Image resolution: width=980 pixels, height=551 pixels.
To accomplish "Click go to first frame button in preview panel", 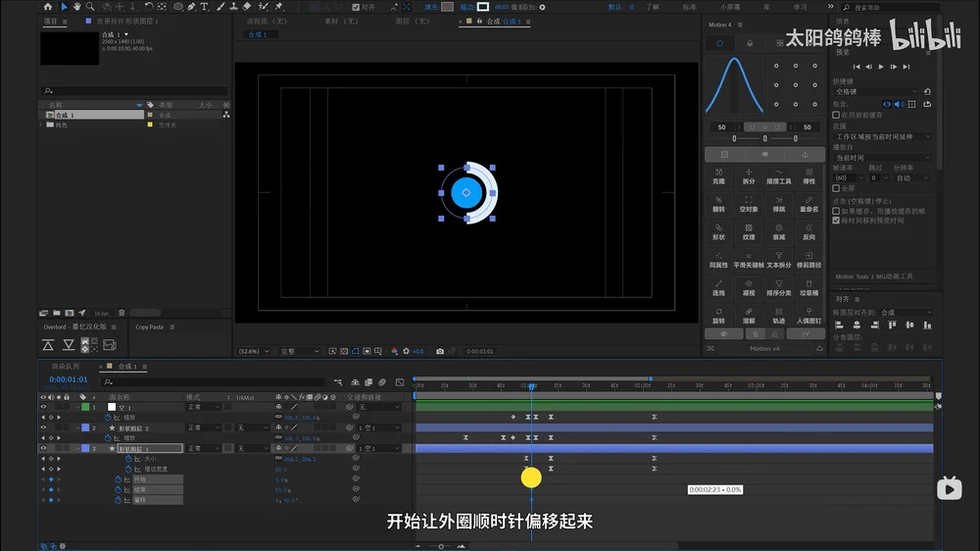I will (857, 67).
